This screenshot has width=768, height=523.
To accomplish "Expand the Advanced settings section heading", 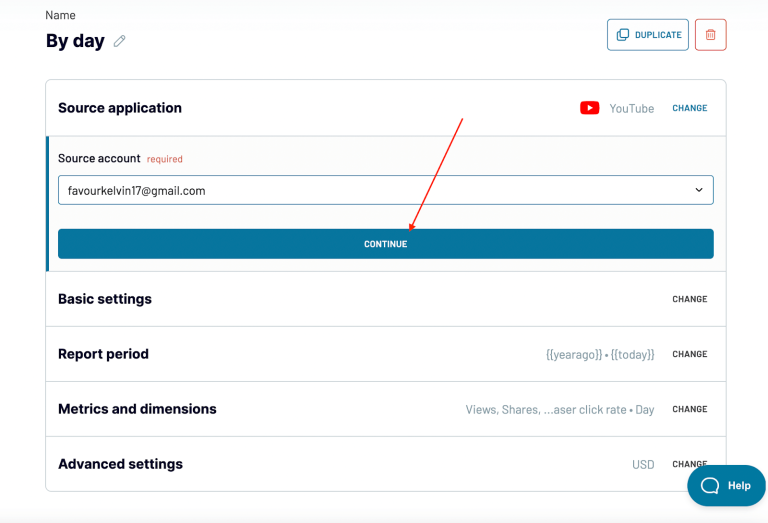I will (x=120, y=464).
